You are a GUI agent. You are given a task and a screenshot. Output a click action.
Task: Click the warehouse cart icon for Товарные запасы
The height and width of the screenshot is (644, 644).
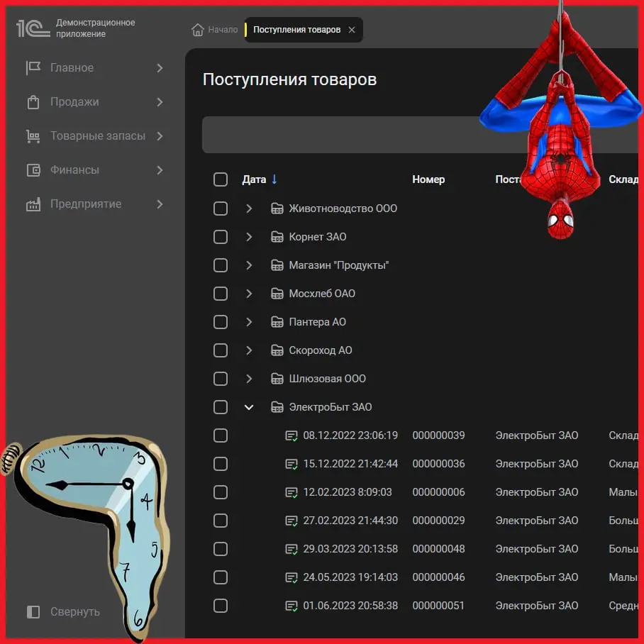pyautogui.click(x=33, y=136)
